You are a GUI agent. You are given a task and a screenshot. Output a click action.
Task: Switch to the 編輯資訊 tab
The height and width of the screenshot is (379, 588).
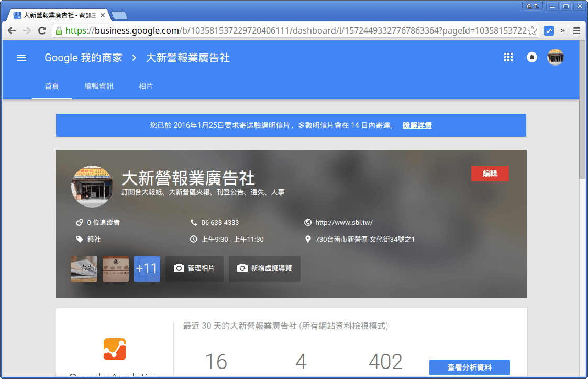point(99,86)
